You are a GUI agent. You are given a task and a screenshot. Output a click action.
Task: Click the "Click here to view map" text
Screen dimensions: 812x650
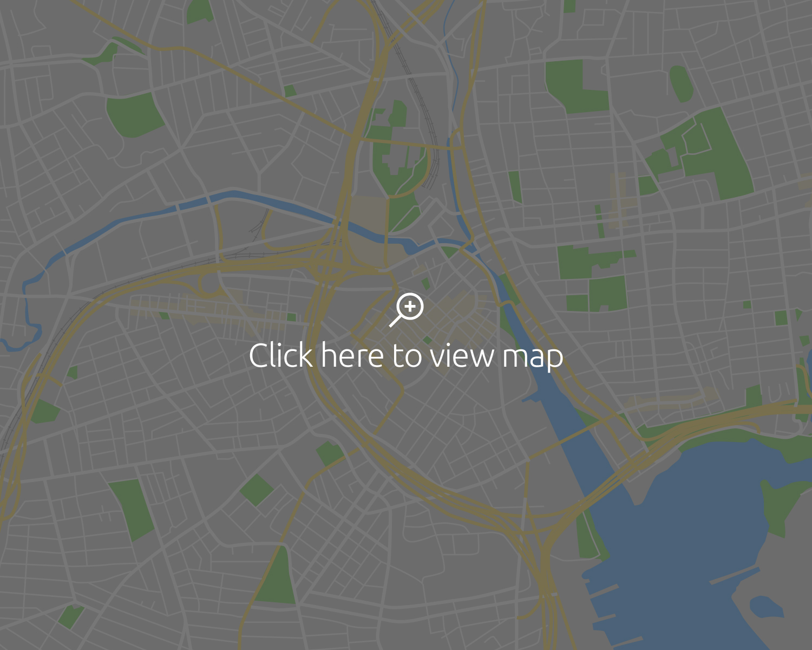coord(406,356)
